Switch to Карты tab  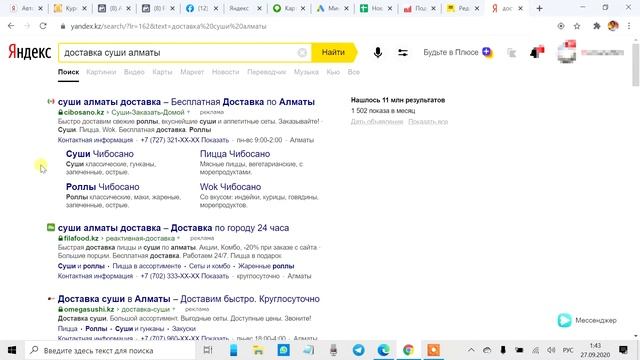pos(162,72)
